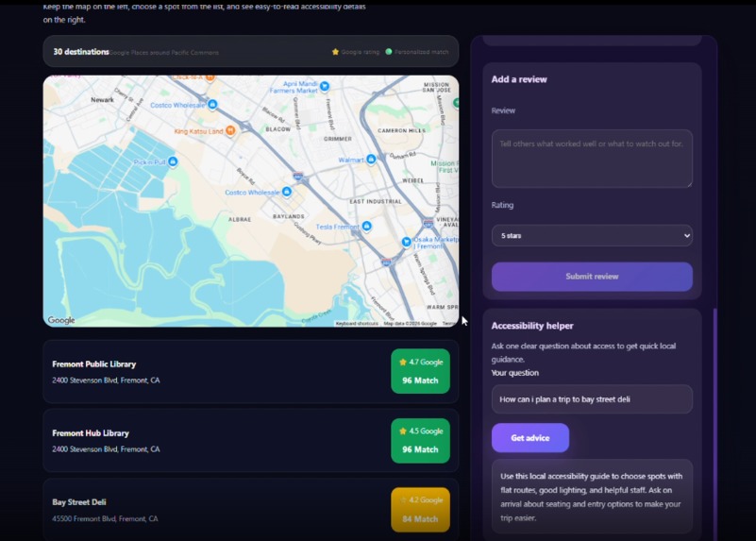
Task: Click the Accessibility helper heading
Action: point(532,326)
